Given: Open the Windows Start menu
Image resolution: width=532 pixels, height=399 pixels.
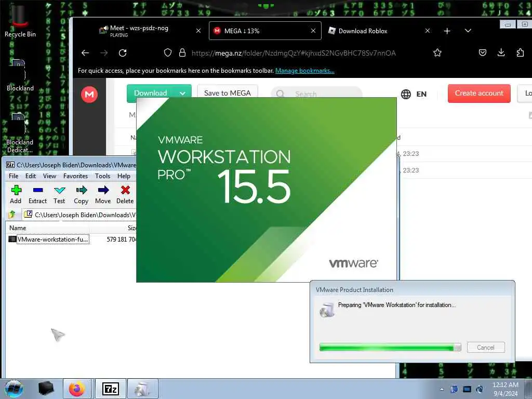Looking at the screenshot, I should point(14,389).
